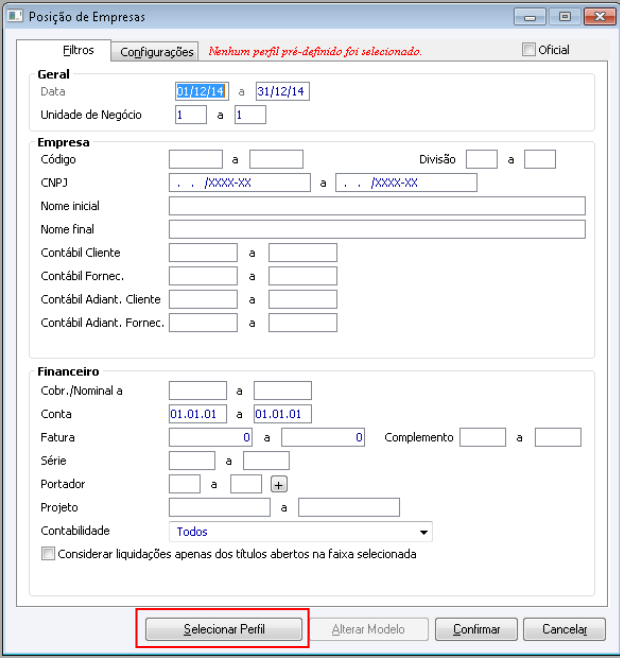
Task: Click the initial Projeto field
Action: [x=220, y=507]
